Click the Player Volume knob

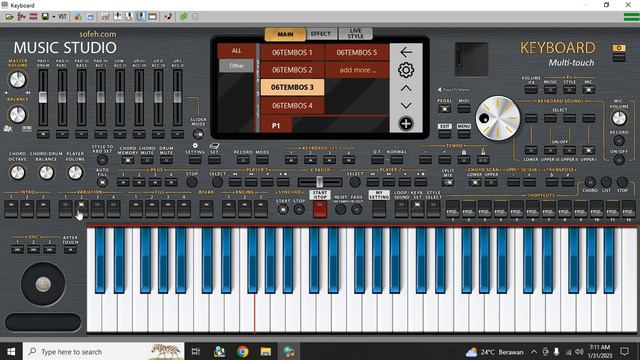pyautogui.click(x=75, y=173)
